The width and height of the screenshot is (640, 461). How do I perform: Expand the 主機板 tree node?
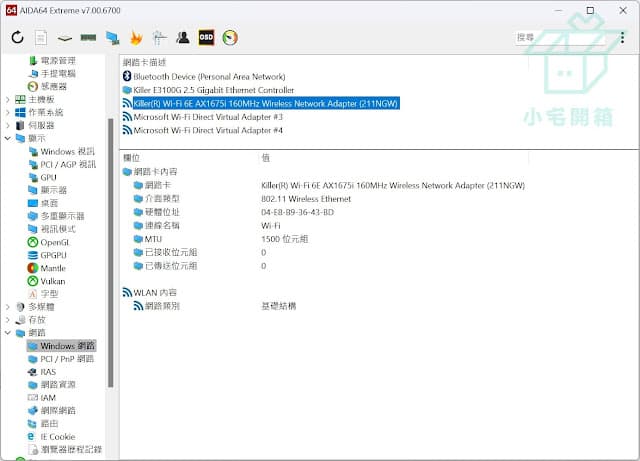8,100
